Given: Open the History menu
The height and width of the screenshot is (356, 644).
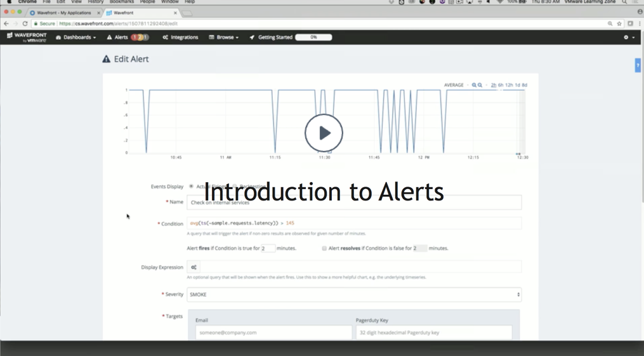Looking at the screenshot, I should pyautogui.click(x=96, y=2).
